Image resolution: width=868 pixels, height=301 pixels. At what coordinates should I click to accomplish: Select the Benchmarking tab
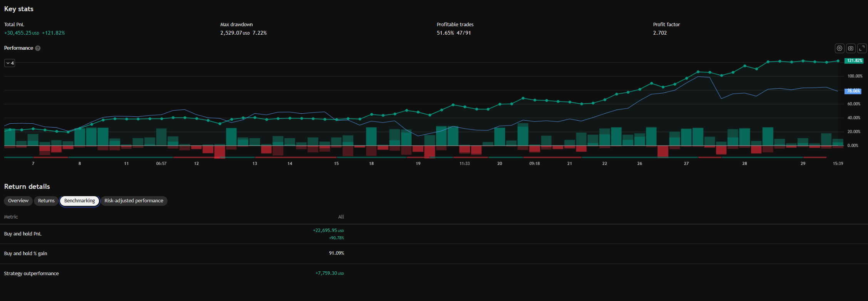(x=79, y=201)
